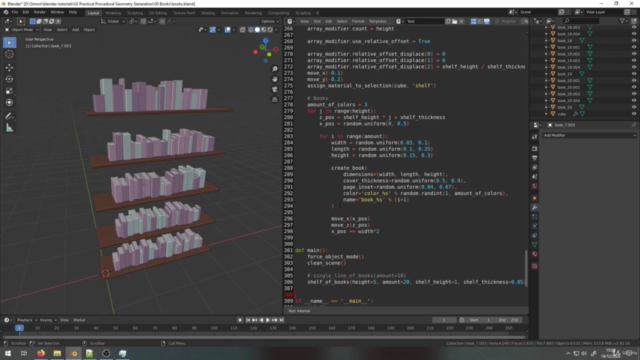This screenshot has height=360, width=640.
Task: Switch to the Shading workspace tab
Action: (x=208, y=13)
